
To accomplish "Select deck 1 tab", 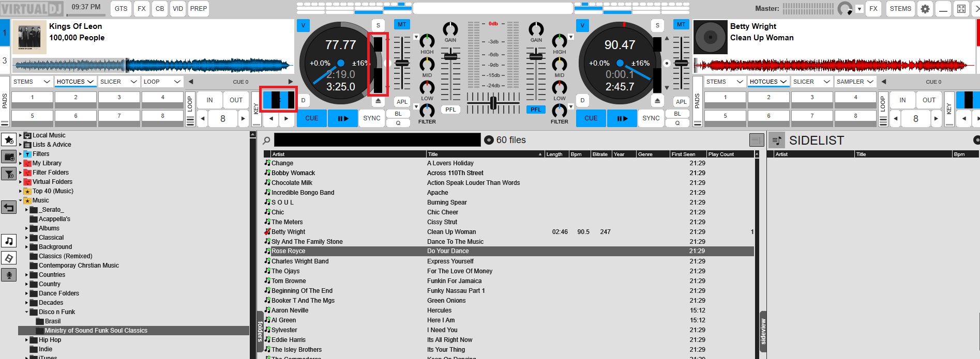I will pos(5,33).
